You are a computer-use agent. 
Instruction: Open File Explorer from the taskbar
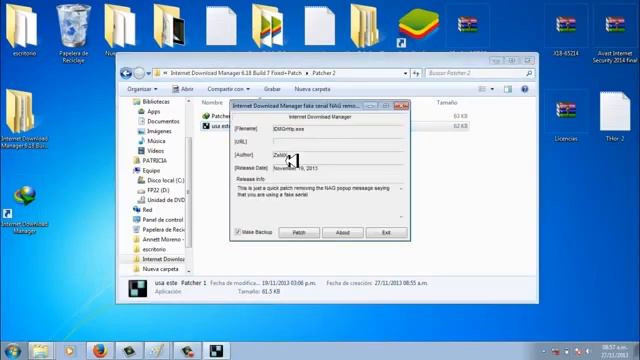tap(40, 351)
